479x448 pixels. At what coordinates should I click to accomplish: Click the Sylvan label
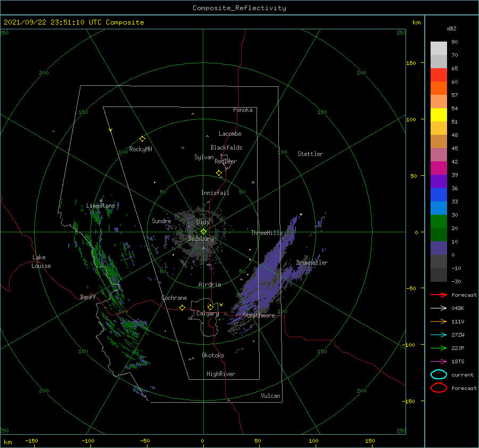click(x=204, y=157)
